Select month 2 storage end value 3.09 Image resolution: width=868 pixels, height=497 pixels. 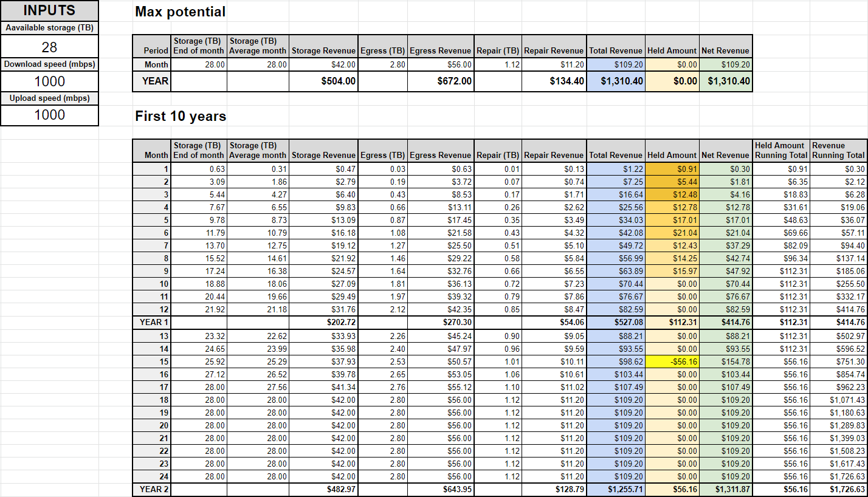pos(199,182)
